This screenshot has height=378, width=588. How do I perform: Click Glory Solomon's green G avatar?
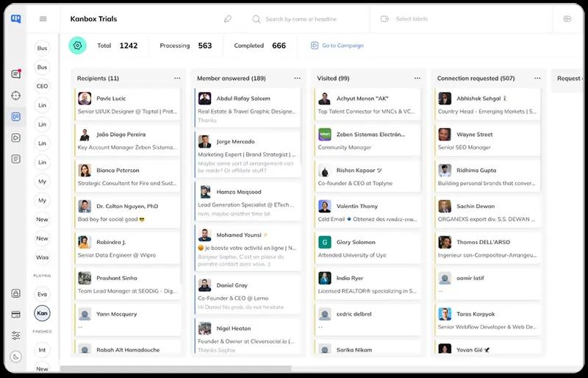click(325, 242)
